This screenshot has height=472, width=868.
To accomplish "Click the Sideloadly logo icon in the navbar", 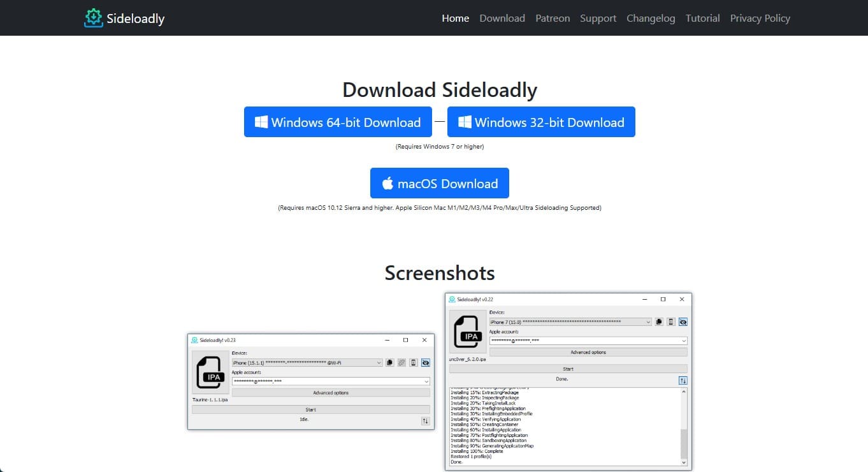I will tap(93, 18).
